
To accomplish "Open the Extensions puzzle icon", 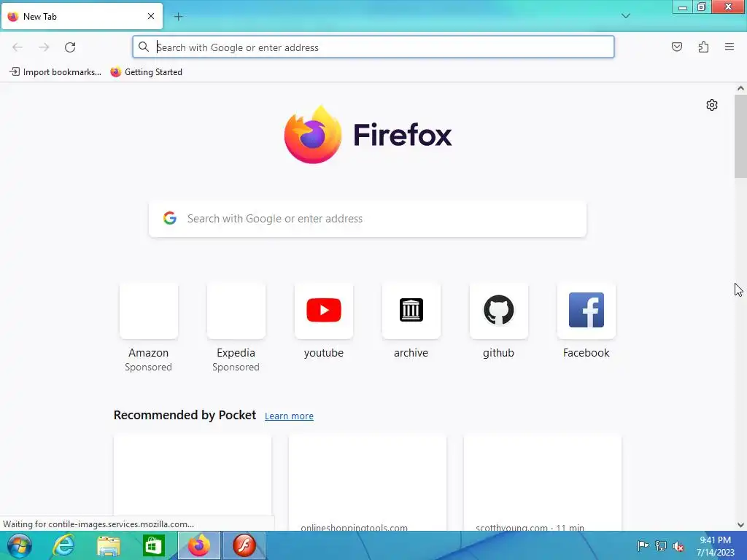I will [703, 47].
